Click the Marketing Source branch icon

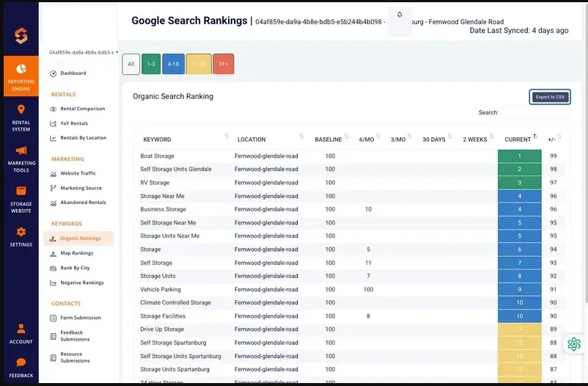54,188
